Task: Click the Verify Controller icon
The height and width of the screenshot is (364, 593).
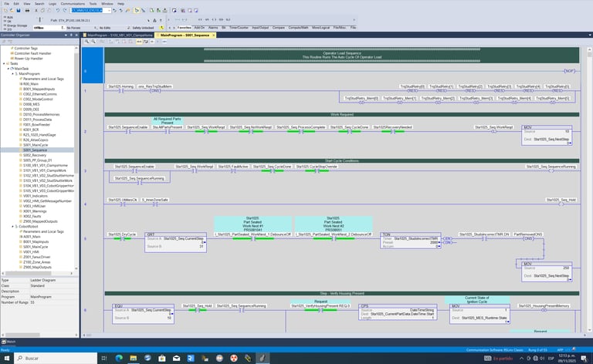Action: click(x=158, y=10)
